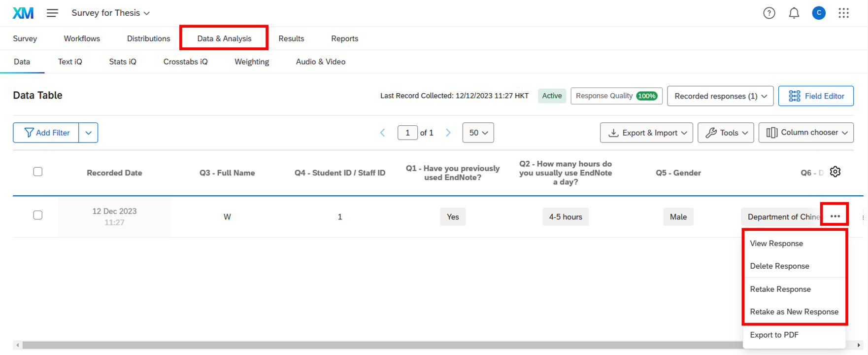868x355 pixels.
Task: Open the 50 per page dropdown
Action: pos(478,133)
